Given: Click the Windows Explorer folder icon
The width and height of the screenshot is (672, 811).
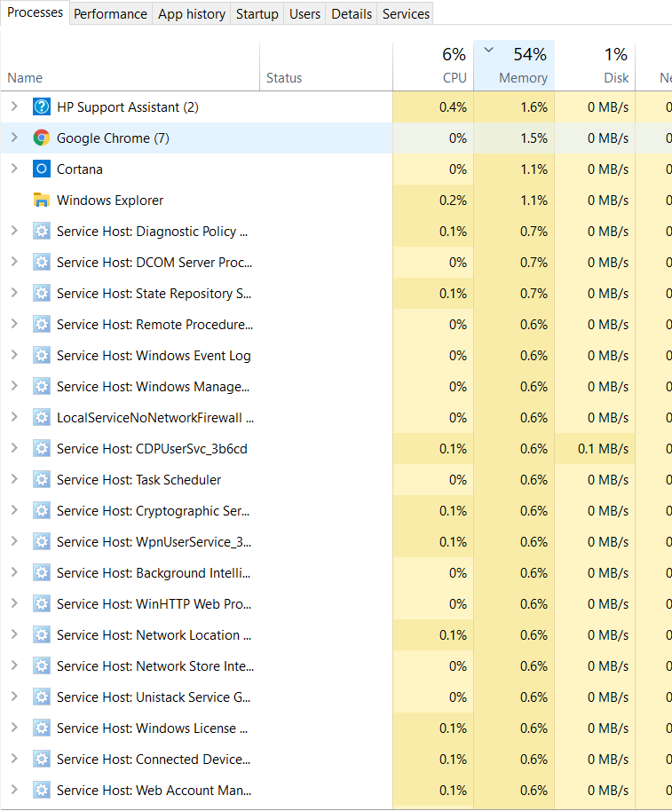Looking at the screenshot, I should 41,200.
